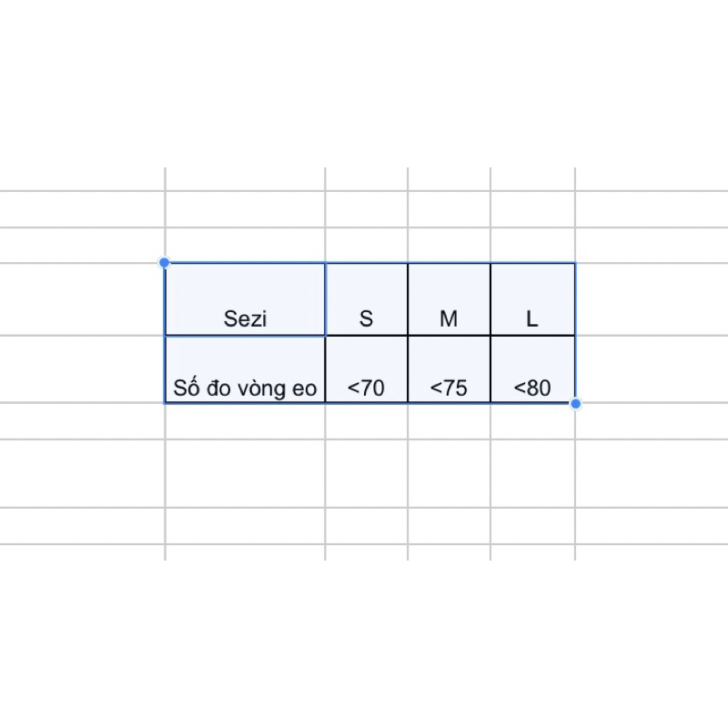This screenshot has height=728, width=728.
Task: Click empty cell directly above S
Action: click(x=366, y=245)
